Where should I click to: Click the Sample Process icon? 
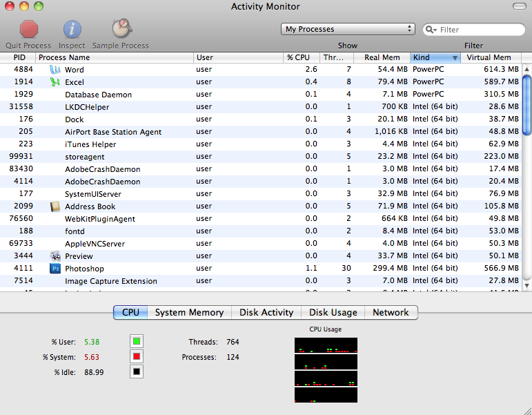(121, 28)
